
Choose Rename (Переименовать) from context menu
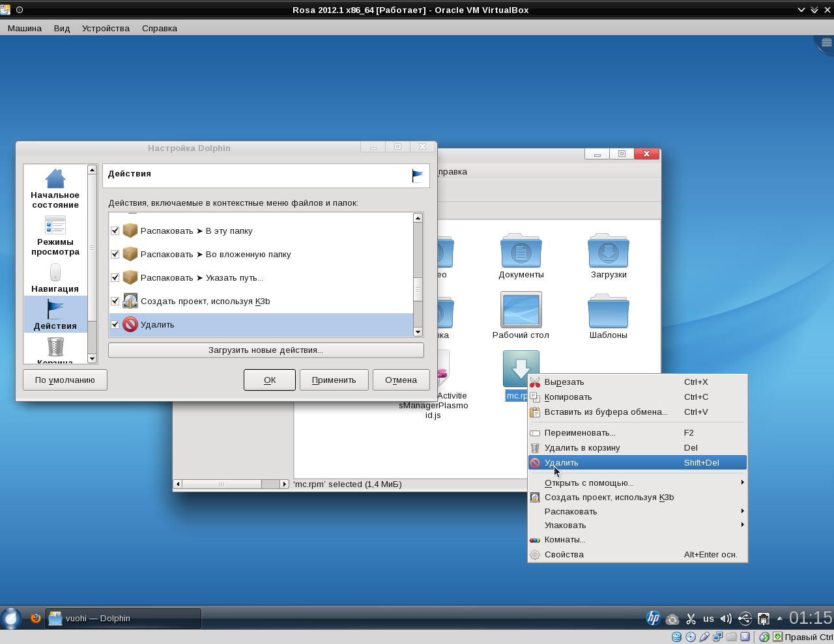coord(580,432)
